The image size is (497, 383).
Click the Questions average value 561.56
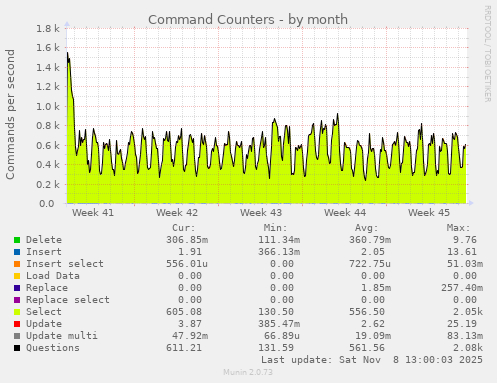(x=367, y=348)
